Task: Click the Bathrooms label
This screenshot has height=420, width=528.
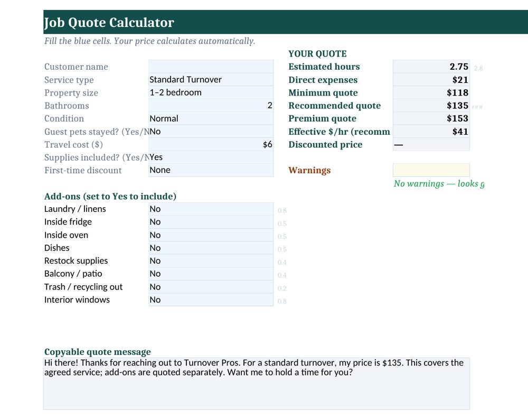Action: click(x=67, y=106)
